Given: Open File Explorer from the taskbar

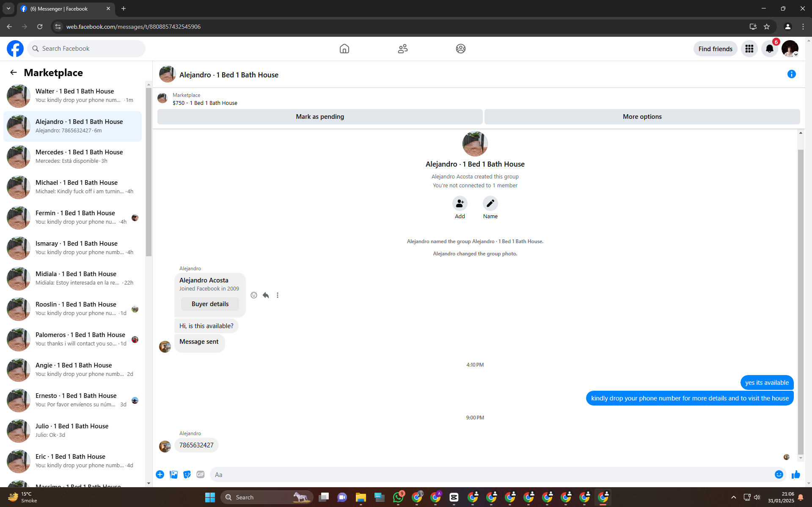Looking at the screenshot, I should [x=361, y=497].
